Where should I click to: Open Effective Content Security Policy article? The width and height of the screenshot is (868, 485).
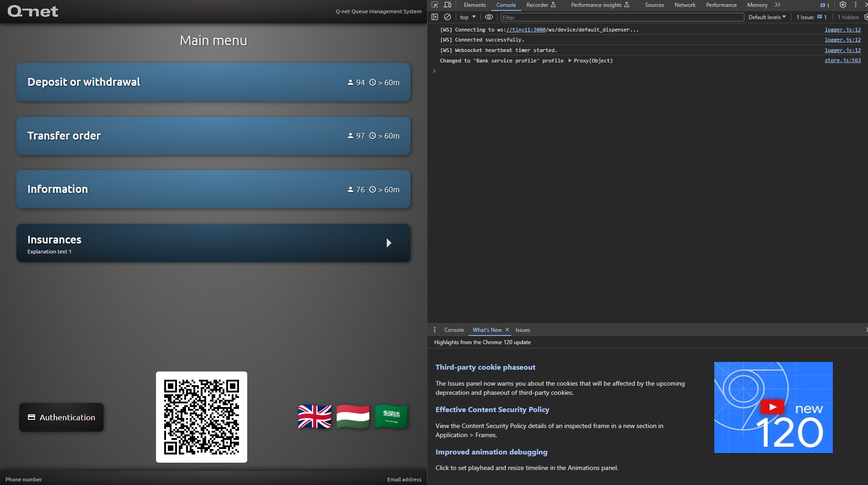[x=492, y=410]
